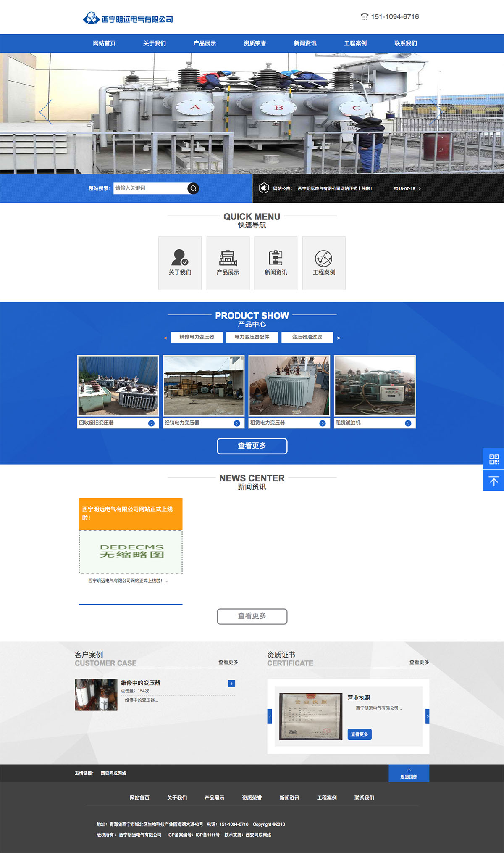Image resolution: width=504 pixels, height=853 pixels.
Task: Select the 电力变压器配件 product tab
Action: (252, 337)
